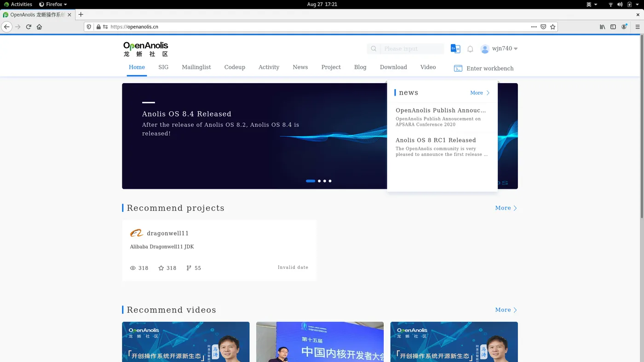Open the News navigation item

(x=300, y=67)
